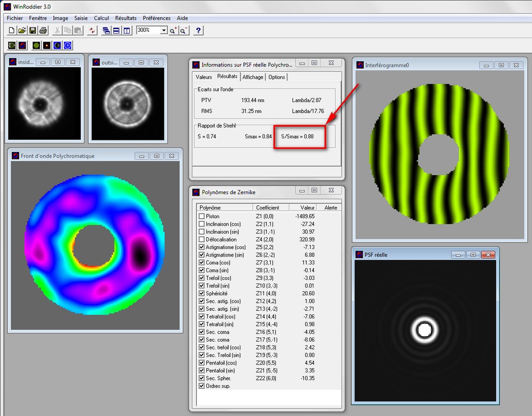The height and width of the screenshot is (416, 532).
Task: Open the Résultats menu in menu bar
Action: tap(126, 18)
